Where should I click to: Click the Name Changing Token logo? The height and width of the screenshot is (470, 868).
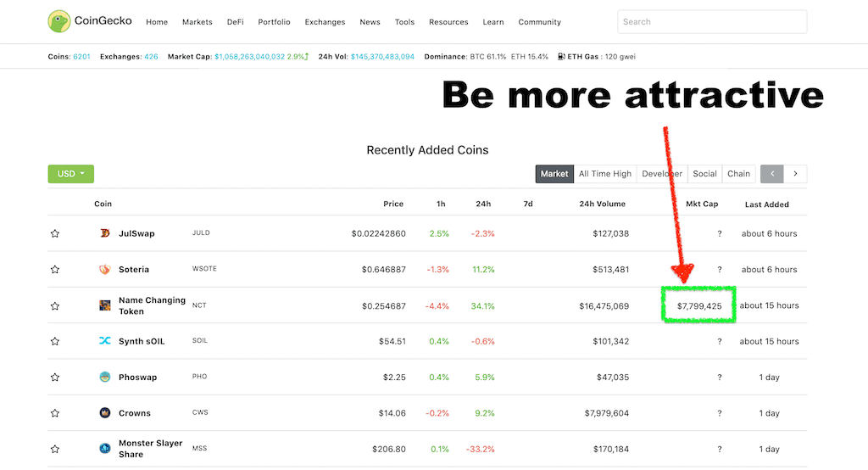(104, 305)
